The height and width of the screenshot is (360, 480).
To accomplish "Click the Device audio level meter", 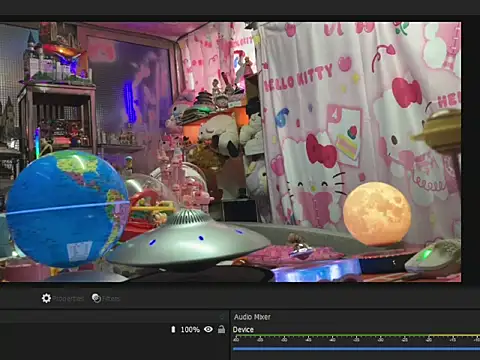I will 356,338.
